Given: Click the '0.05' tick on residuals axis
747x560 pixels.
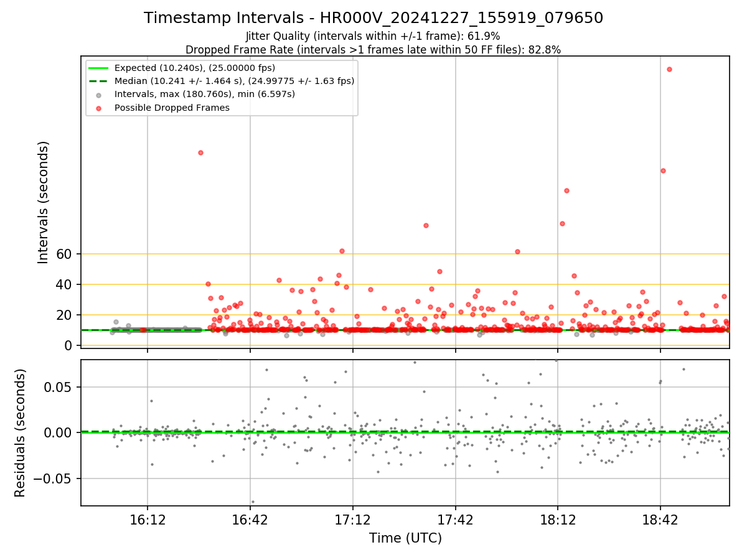Looking at the screenshot, I should click(x=59, y=387).
